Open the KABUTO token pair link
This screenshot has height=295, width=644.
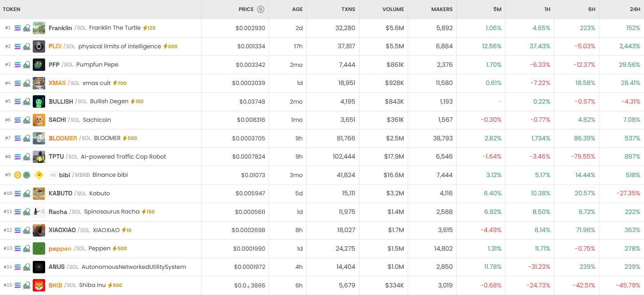coord(60,194)
